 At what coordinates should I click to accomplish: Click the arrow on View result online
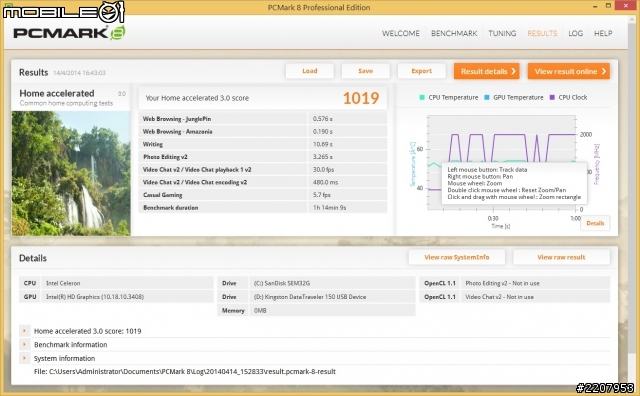tap(604, 71)
